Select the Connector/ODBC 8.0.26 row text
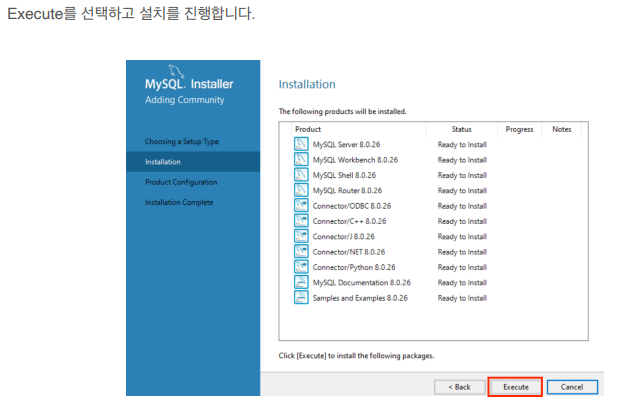 352,206
